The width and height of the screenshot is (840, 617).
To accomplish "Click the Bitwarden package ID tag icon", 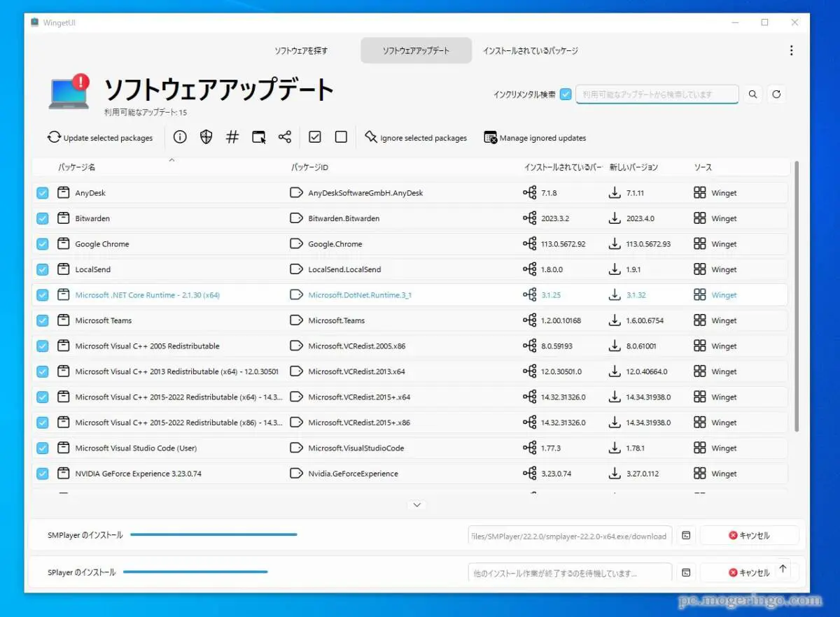I will 296,218.
